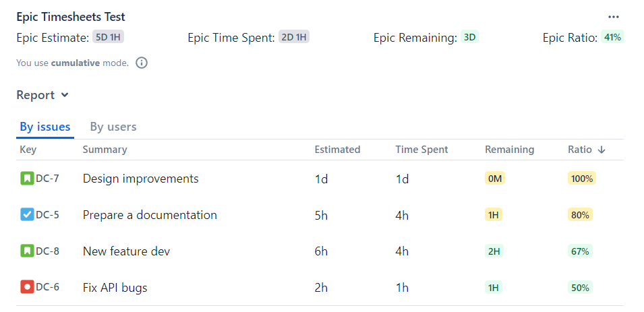Click the Epic Ratio 41% badge
The image size is (644, 312).
pyautogui.click(x=612, y=38)
